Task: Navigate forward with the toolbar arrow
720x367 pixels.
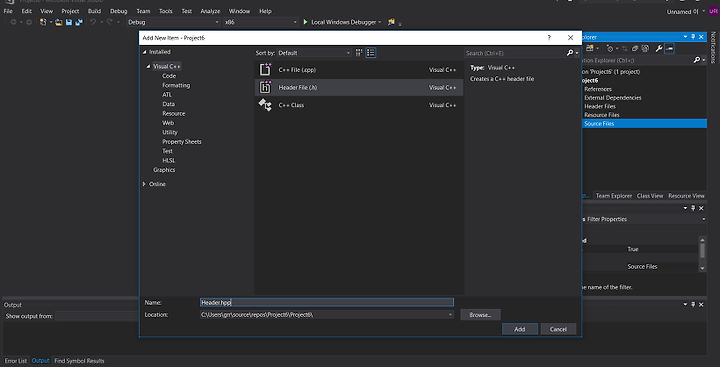Action: [x=28, y=22]
